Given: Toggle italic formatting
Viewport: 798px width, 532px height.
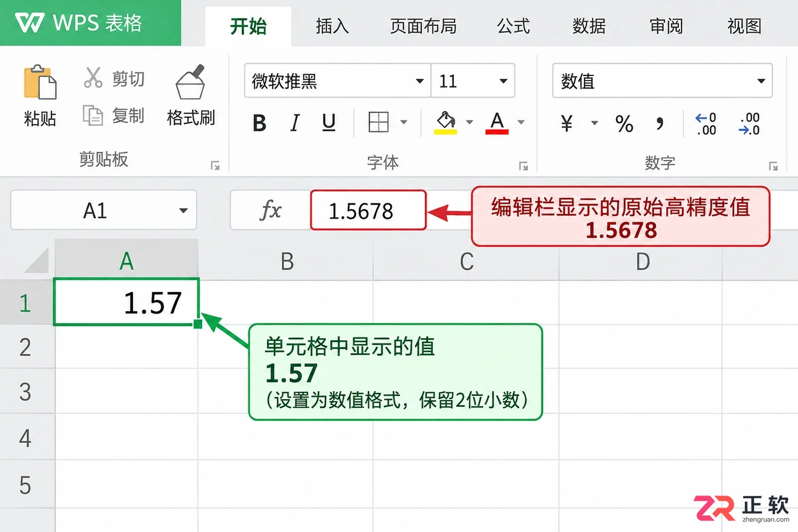Looking at the screenshot, I should [x=295, y=122].
